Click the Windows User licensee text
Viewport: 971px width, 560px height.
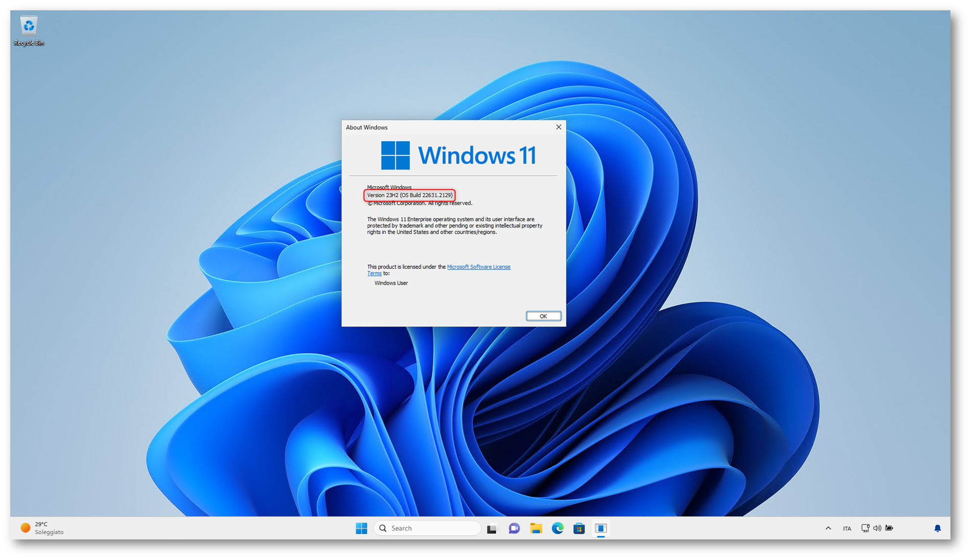391,283
